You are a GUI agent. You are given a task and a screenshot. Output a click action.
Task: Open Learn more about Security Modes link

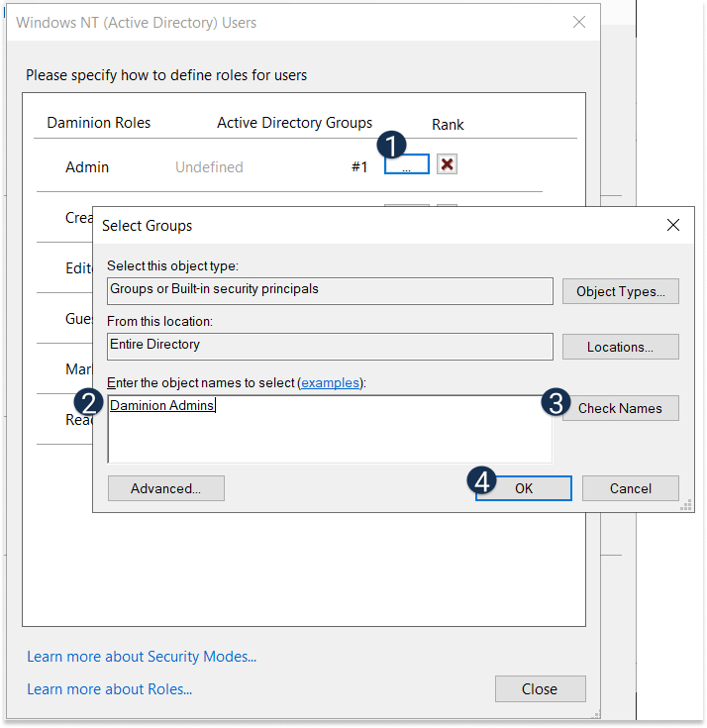pos(142,657)
